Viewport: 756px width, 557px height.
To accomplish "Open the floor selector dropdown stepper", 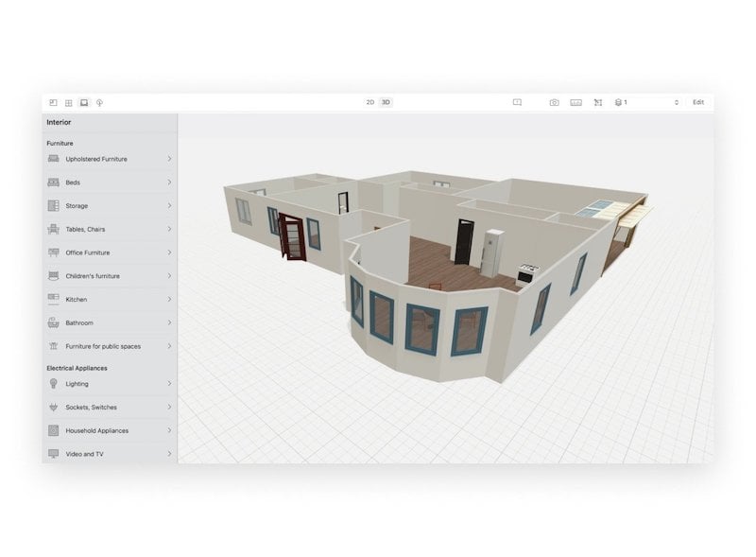I will 677,102.
